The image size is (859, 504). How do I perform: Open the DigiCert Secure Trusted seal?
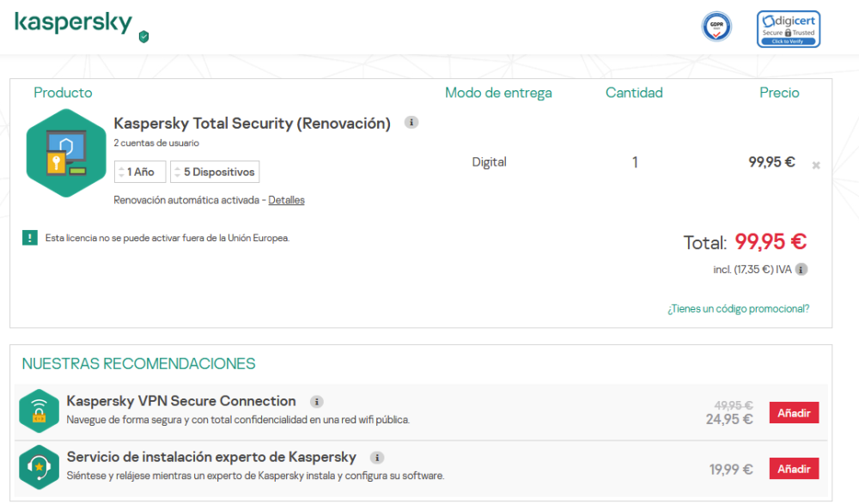click(788, 28)
